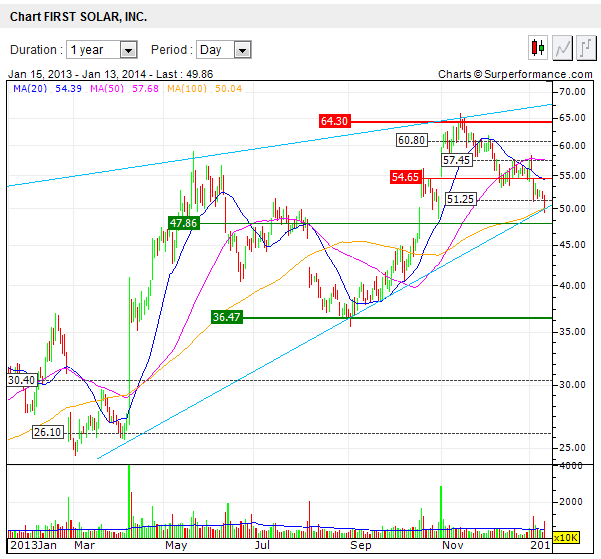Open the Duration dropdown arrow
The image size is (601, 559).
pyautogui.click(x=128, y=50)
